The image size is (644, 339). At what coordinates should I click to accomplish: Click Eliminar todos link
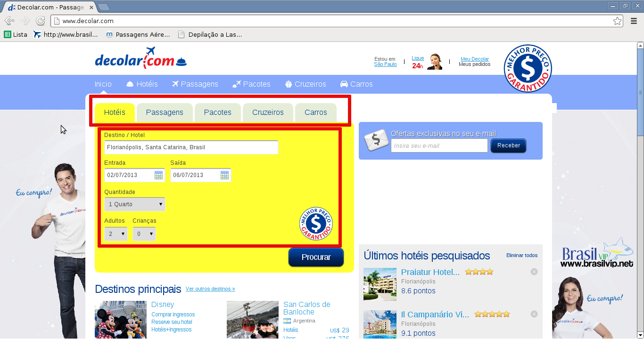pos(522,255)
